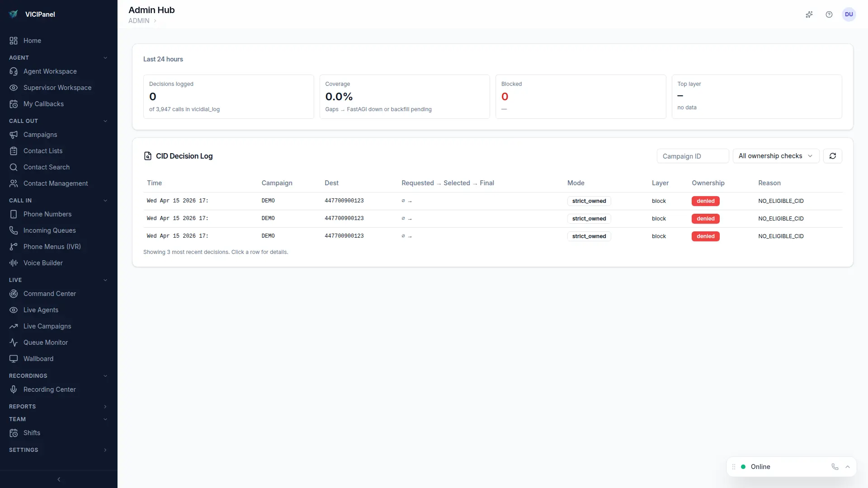The width and height of the screenshot is (868, 488).
Task: Open the AI sparkle icon in header
Action: 809,14
